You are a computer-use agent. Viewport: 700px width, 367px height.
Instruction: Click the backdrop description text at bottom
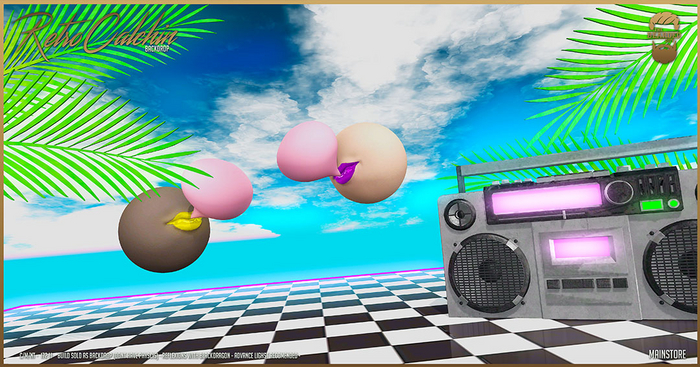pyautogui.click(x=160, y=356)
